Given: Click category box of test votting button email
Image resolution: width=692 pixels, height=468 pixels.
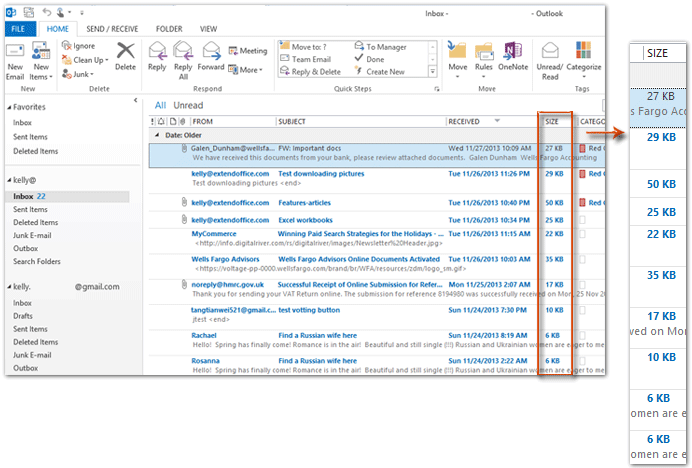Looking at the screenshot, I should (x=583, y=310).
